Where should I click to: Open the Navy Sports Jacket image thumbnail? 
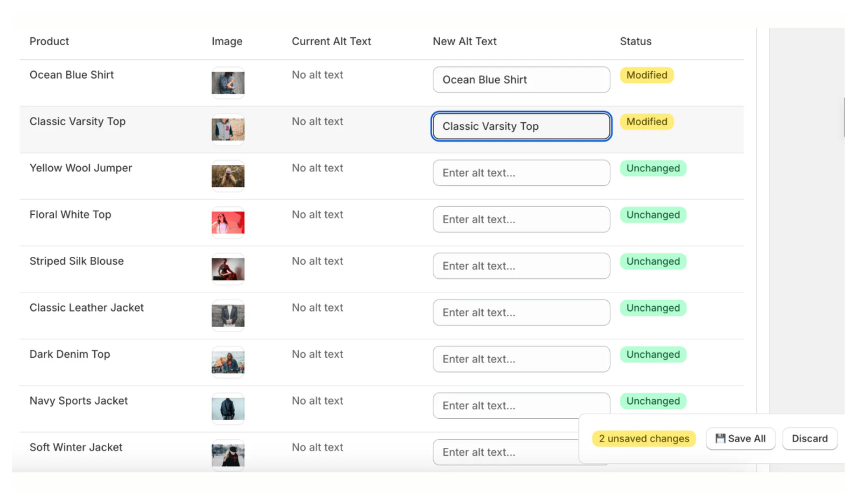pos(228,408)
